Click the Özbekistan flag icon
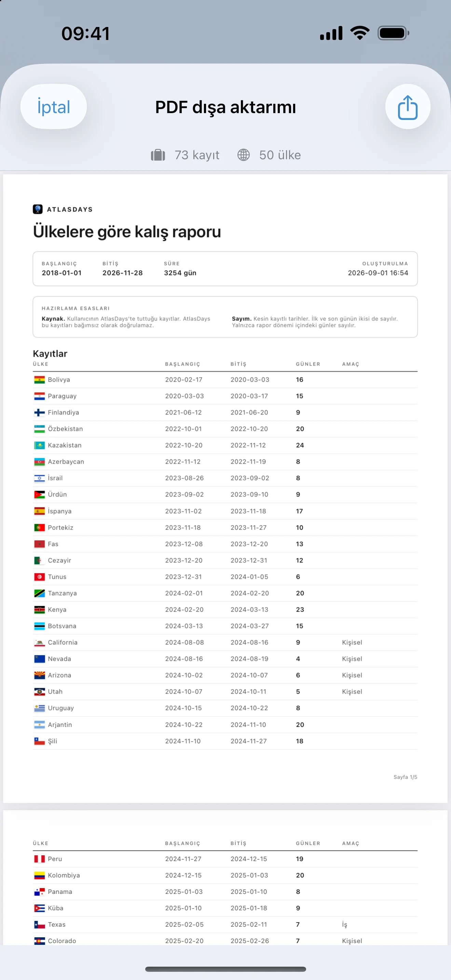The height and width of the screenshot is (980, 451). [x=40, y=429]
